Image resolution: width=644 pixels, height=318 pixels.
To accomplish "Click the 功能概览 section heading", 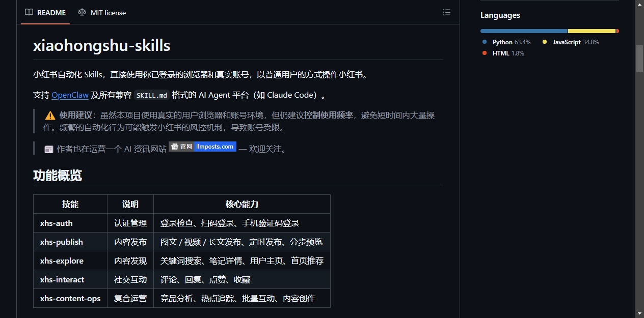I will [58, 176].
